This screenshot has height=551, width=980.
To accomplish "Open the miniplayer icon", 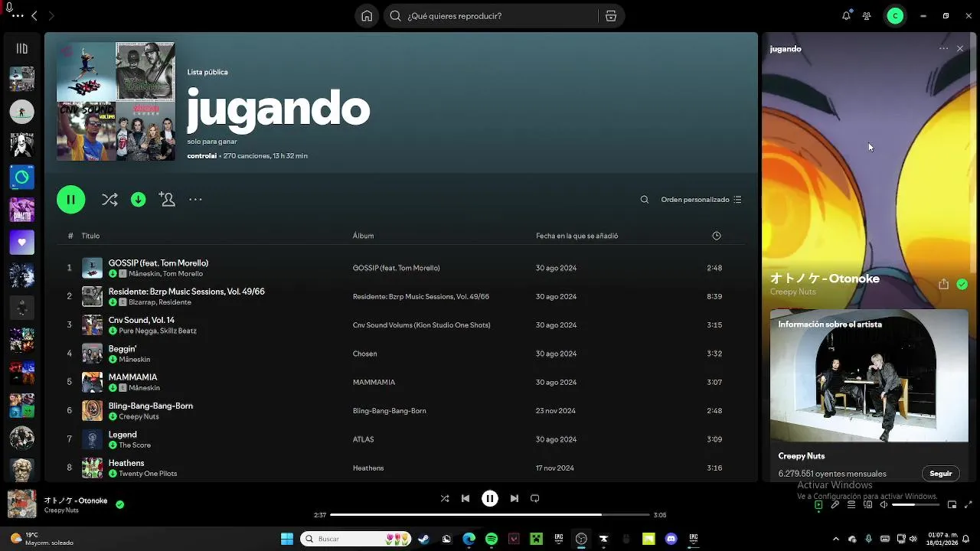I will 952,505.
